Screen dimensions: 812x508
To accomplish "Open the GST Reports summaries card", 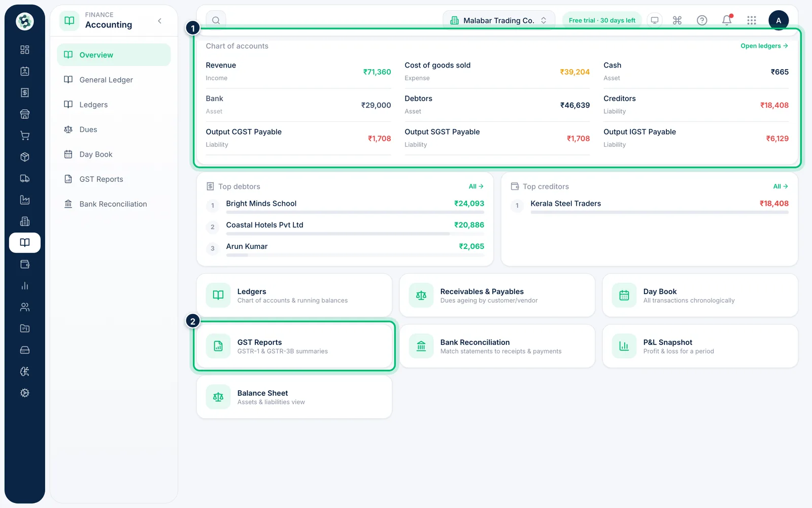I will (x=294, y=346).
